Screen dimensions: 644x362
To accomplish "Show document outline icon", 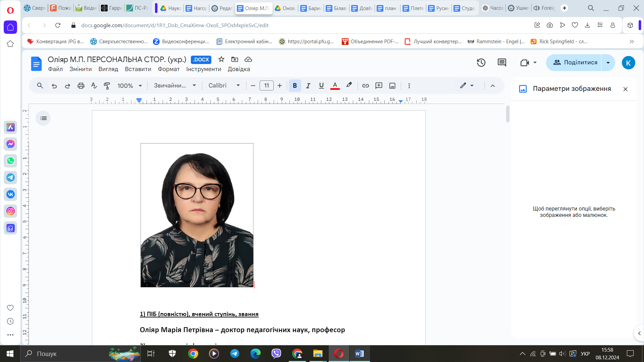I will point(43,118).
